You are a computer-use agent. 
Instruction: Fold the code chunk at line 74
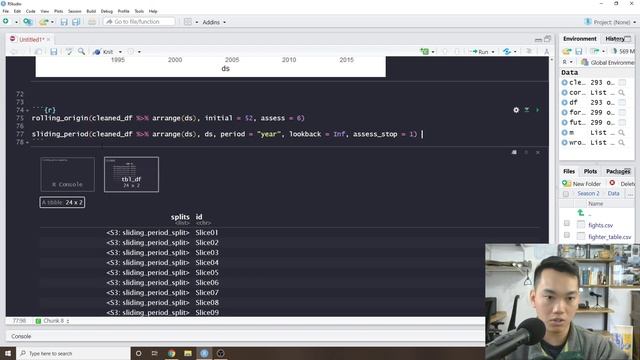tap(27, 110)
